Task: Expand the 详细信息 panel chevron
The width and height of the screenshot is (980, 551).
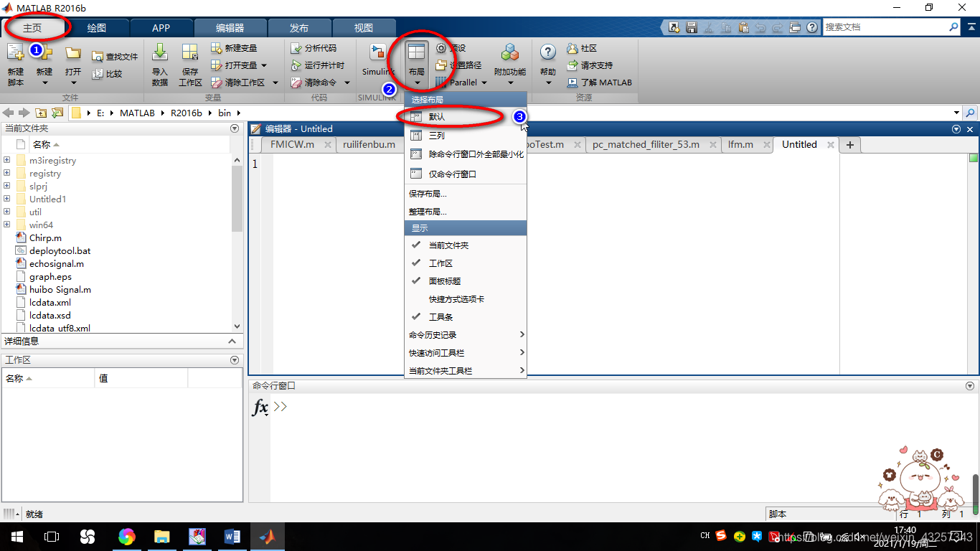Action: tap(232, 342)
